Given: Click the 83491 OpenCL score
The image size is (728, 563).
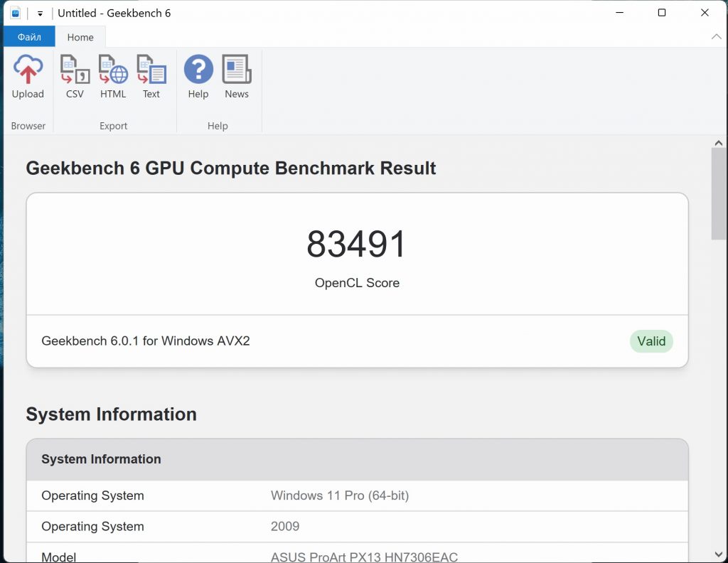Looking at the screenshot, I should pos(357,245).
